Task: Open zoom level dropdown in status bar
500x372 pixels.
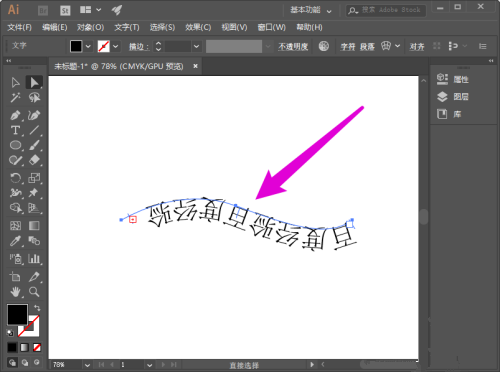Action: 87,365
